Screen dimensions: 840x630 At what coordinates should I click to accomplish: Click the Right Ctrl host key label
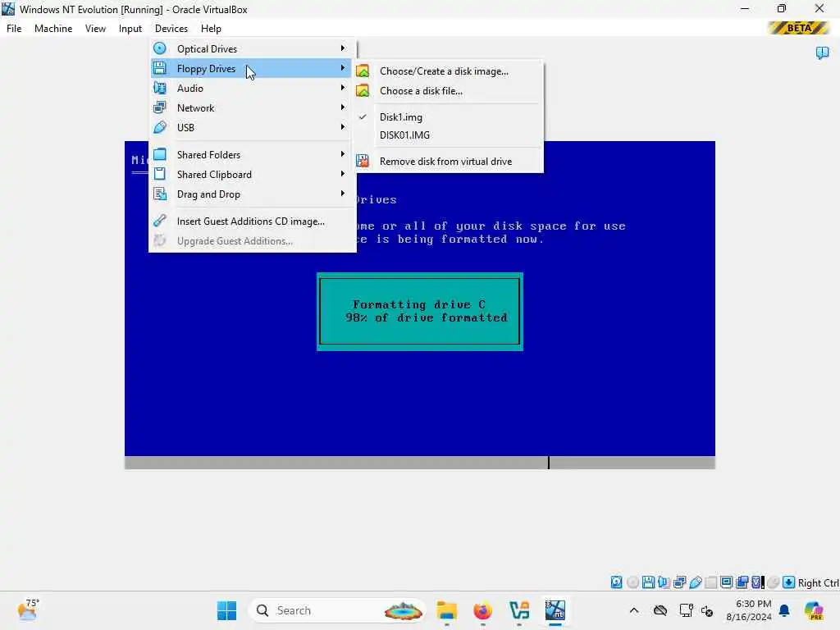[818, 583]
